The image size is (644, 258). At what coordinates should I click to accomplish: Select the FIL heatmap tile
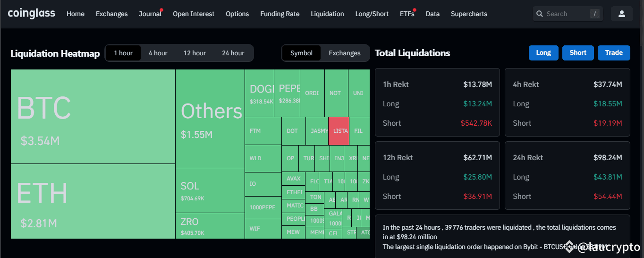coord(359,131)
